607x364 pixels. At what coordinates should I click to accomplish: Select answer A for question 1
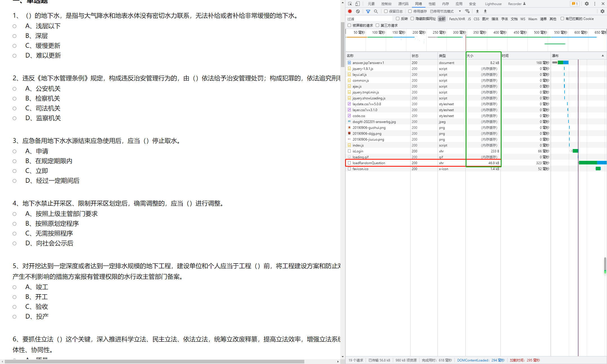[15, 26]
